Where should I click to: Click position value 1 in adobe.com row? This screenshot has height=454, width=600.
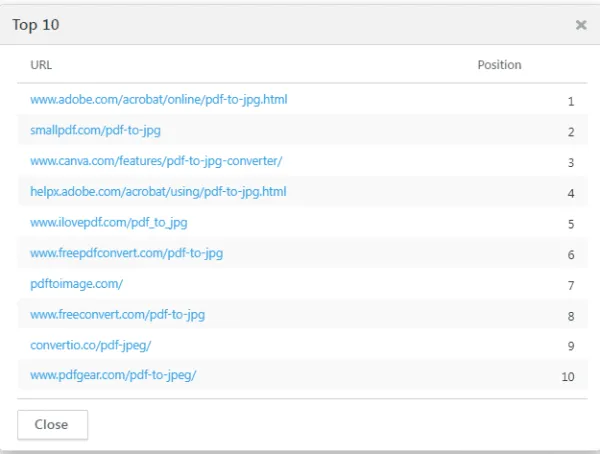(571, 101)
